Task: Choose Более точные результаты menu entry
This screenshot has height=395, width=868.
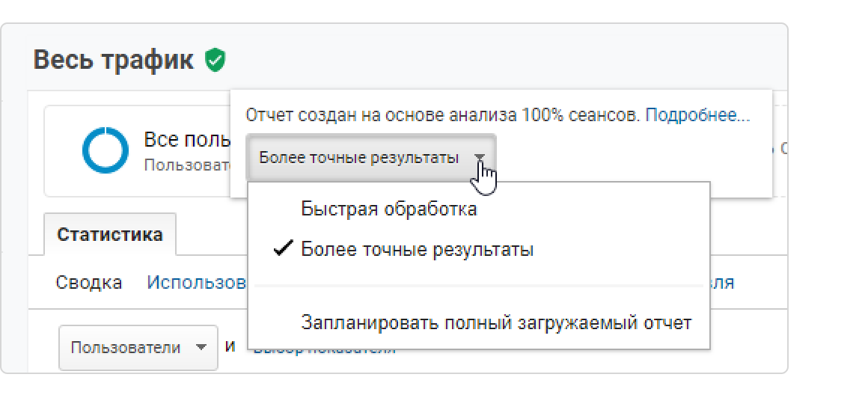Action: 417,249
